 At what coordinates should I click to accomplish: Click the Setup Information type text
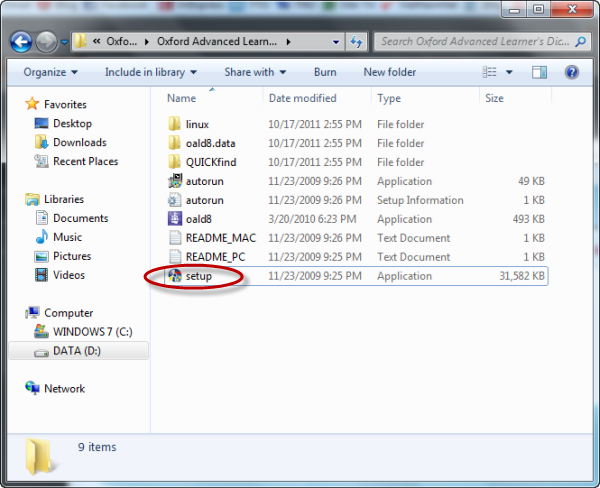point(420,200)
